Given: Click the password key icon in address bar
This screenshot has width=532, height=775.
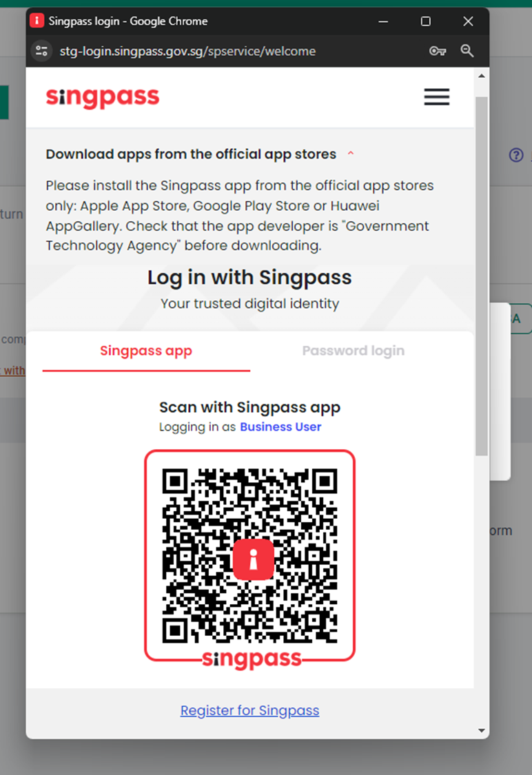Looking at the screenshot, I should pos(438,51).
